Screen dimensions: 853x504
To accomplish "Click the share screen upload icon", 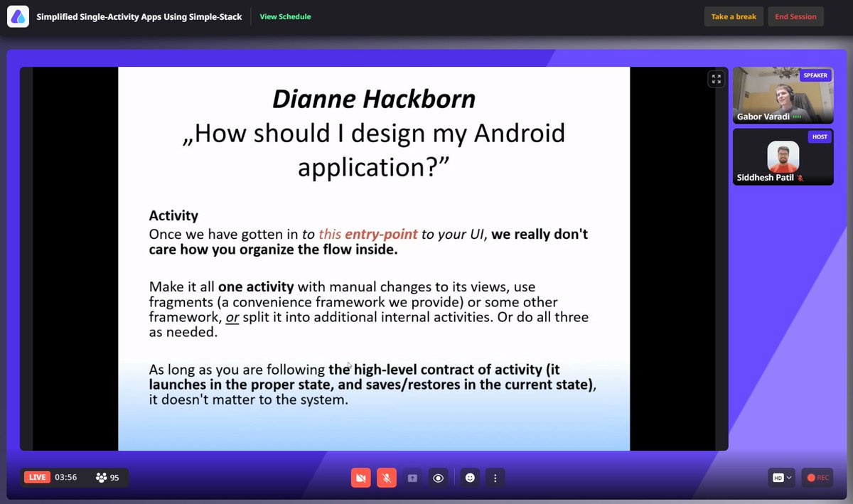I will click(x=412, y=478).
